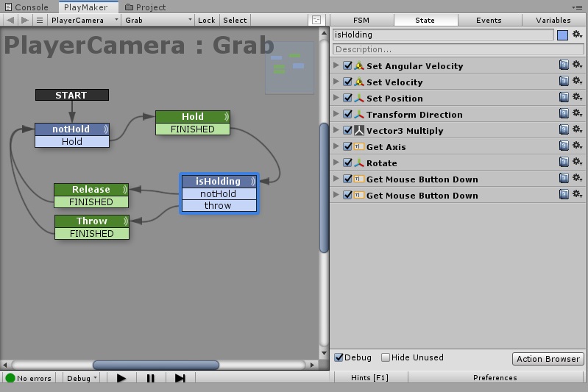This screenshot has width=588, height=392.
Task: Click the Hints [F1] button
Action: point(369,378)
